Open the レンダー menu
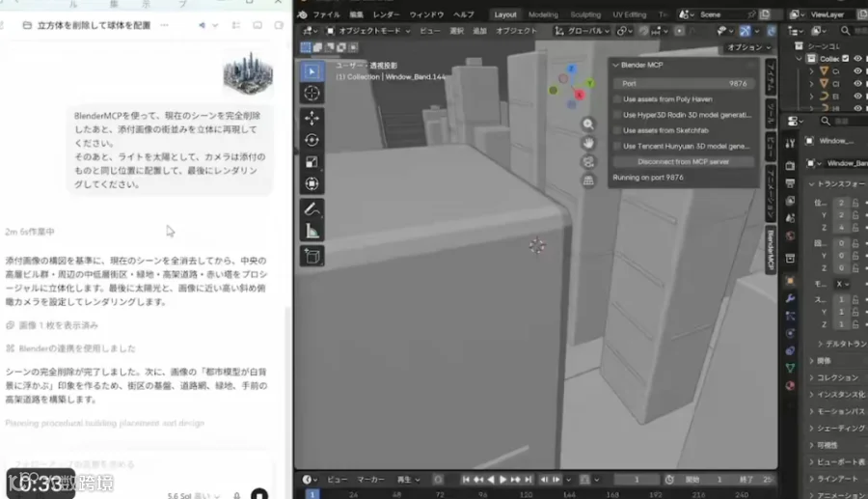 click(386, 14)
